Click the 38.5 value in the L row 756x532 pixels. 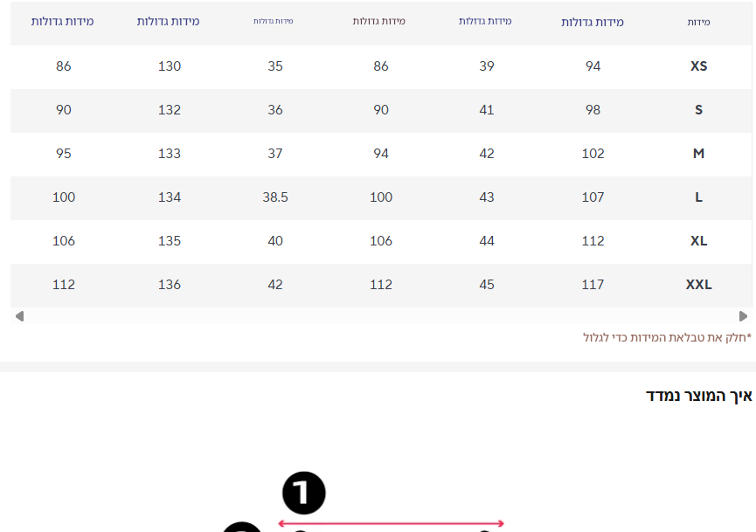click(275, 197)
